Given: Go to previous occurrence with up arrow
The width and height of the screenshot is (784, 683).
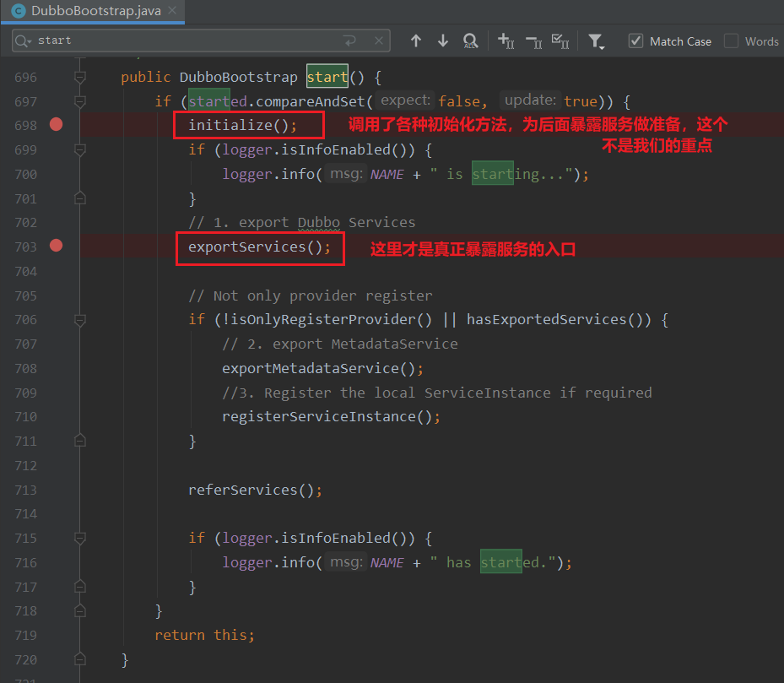Looking at the screenshot, I should pos(415,41).
